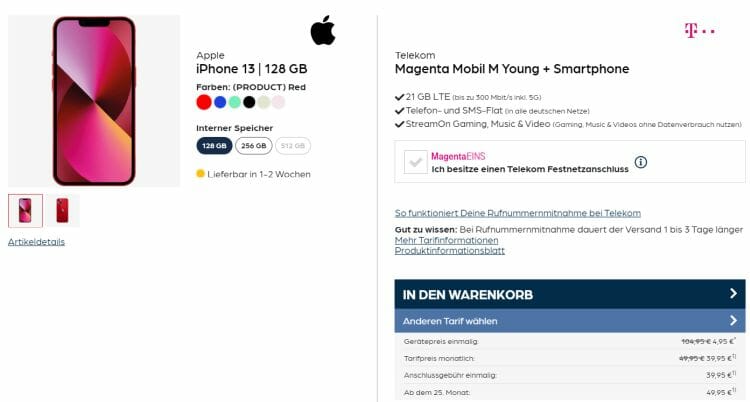Choose 512 GB storage option

(292, 146)
